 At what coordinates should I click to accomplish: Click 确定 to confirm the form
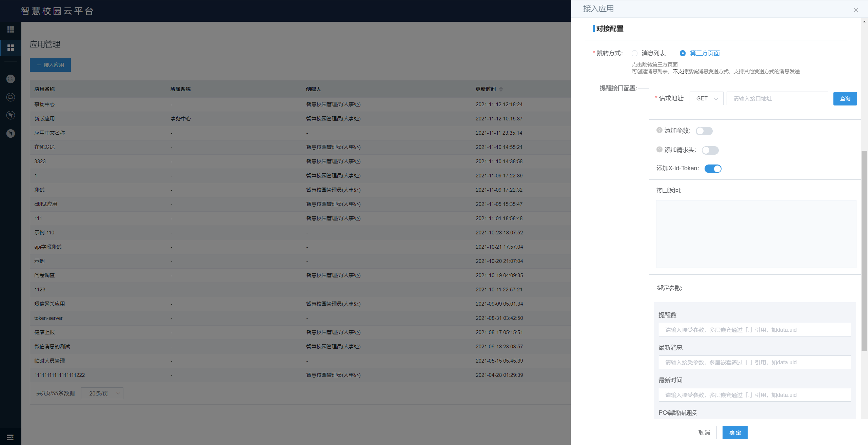point(735,432)
